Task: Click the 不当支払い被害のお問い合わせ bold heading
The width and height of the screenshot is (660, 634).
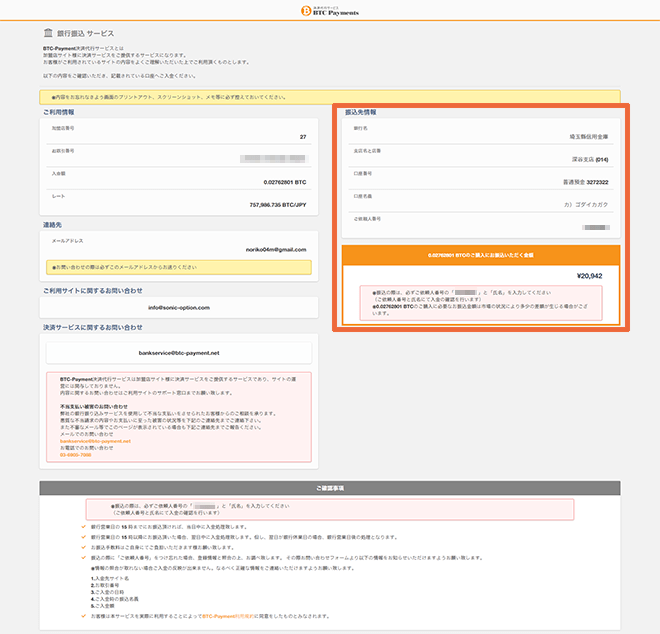Action: coord(94,407)
